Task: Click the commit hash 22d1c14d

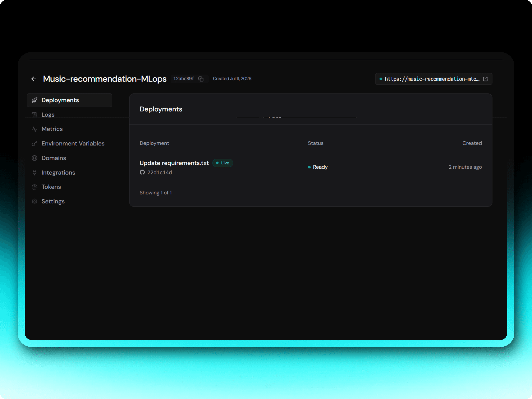Action: point(160,172)
